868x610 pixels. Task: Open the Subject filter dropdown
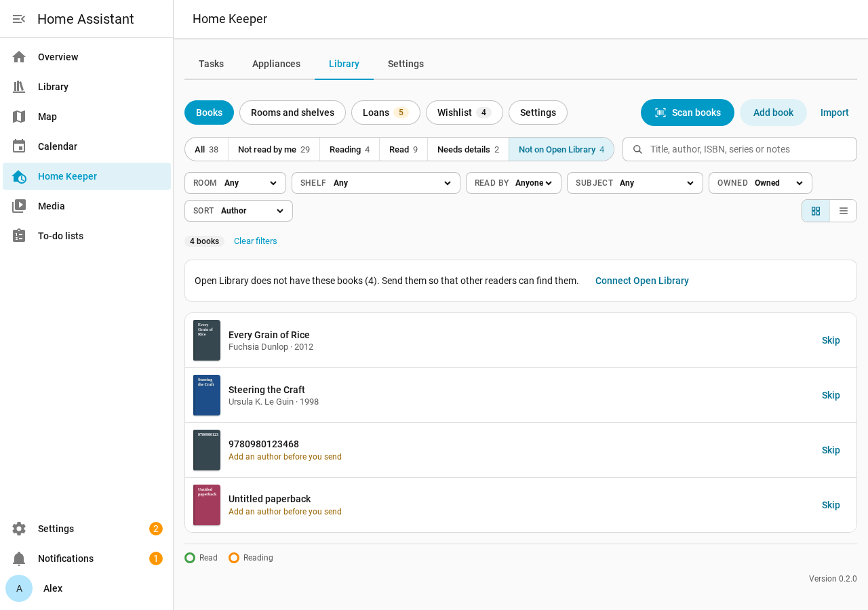click(x=635, y=183)
